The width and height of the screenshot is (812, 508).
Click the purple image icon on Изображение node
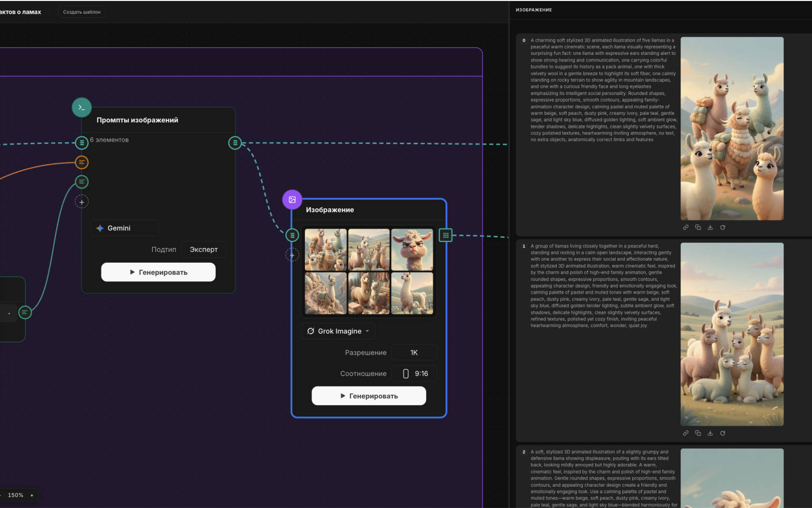(292, 200)
